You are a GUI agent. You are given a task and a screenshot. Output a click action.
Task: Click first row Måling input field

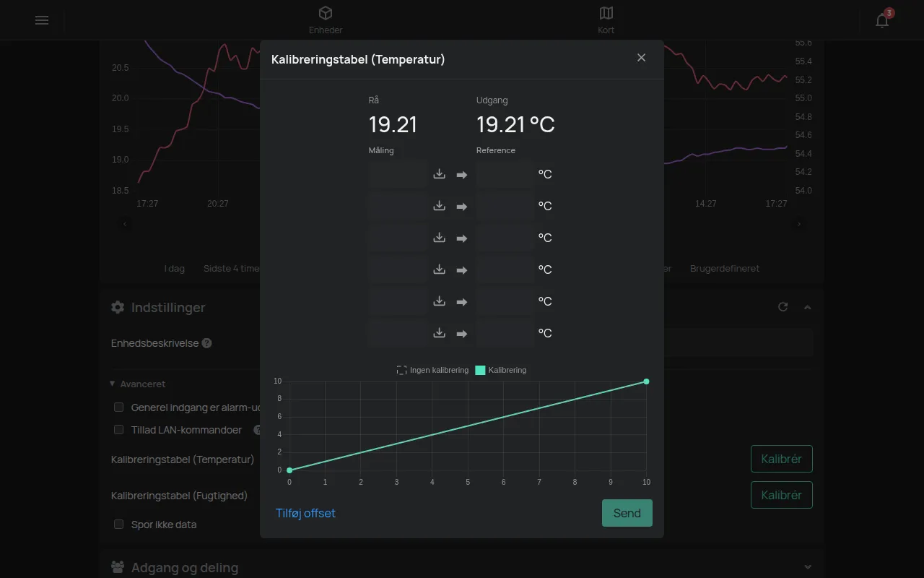pos(398,174)
